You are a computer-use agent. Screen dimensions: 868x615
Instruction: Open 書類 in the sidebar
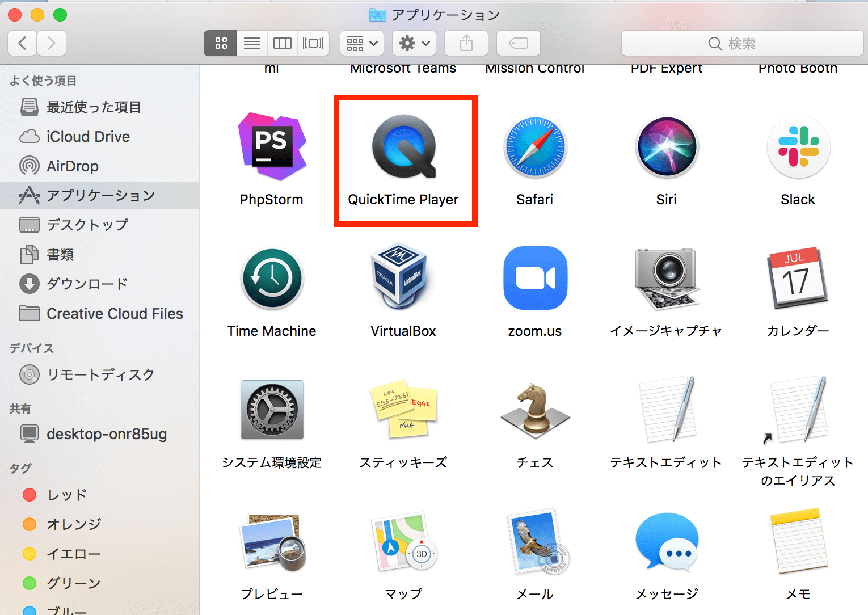click(99, 254)
